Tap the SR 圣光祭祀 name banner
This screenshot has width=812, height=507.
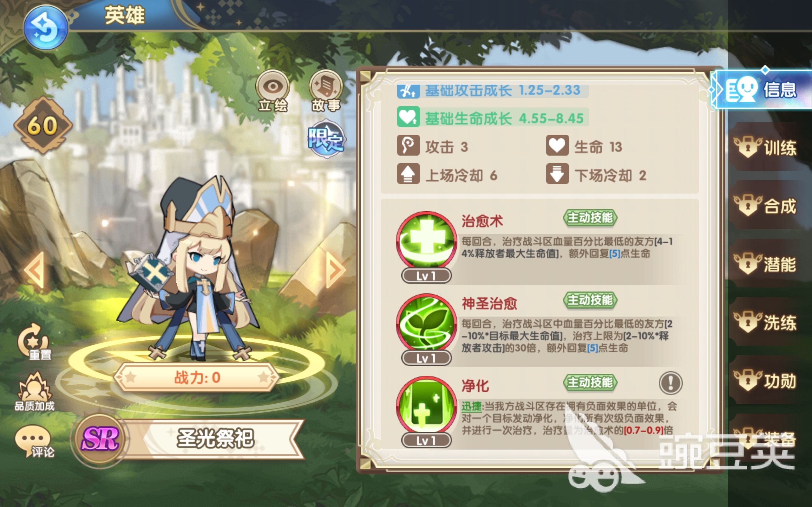point(188,439)
